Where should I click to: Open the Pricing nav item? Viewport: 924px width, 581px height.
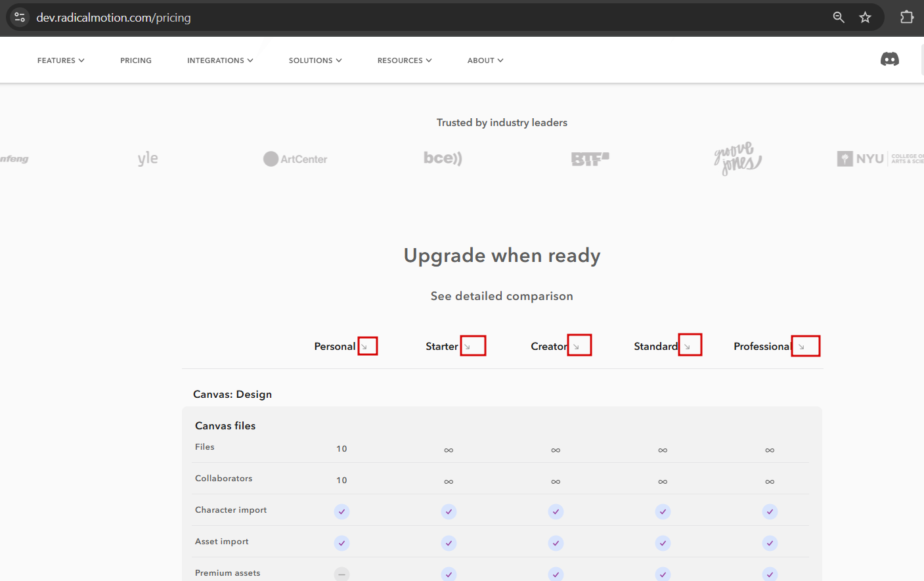point(136,60)
